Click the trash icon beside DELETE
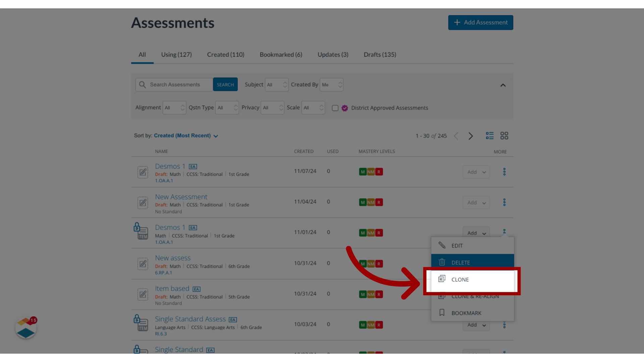The image size is (644, 362). point(442,262)
